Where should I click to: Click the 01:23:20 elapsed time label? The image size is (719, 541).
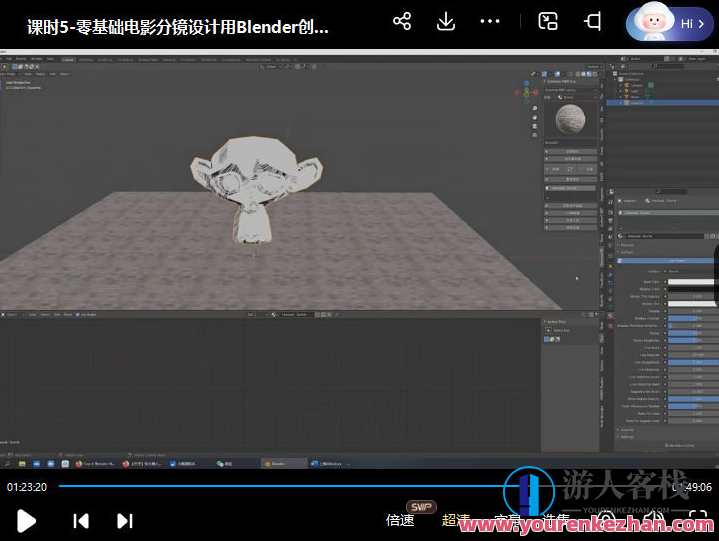(27, 487)
